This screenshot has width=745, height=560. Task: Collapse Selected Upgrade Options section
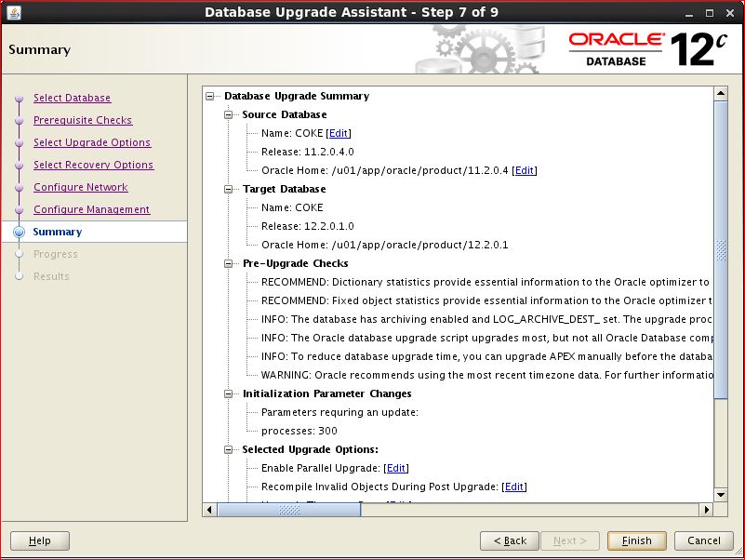(229, 449)
